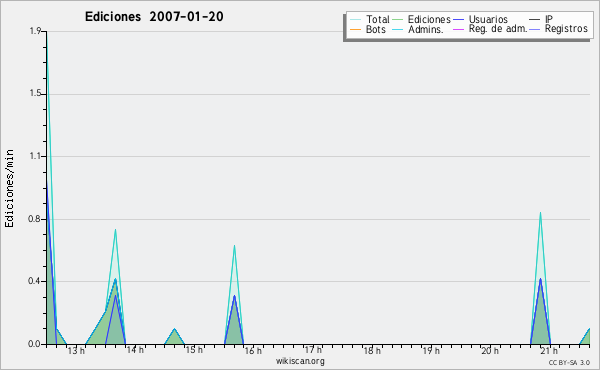The image size is (600, 370).
Task: Click the Ediciones/min y-axis label
Action: tap(9, 188)
